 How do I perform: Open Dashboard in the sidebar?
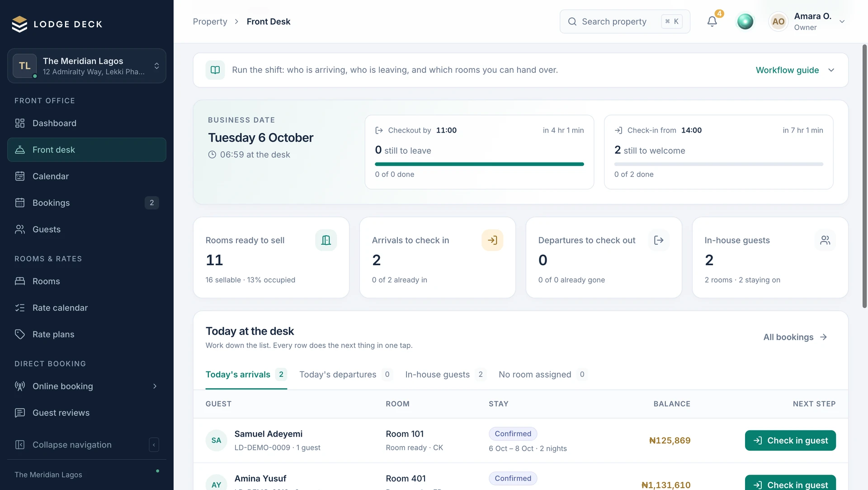coord(87,123)
